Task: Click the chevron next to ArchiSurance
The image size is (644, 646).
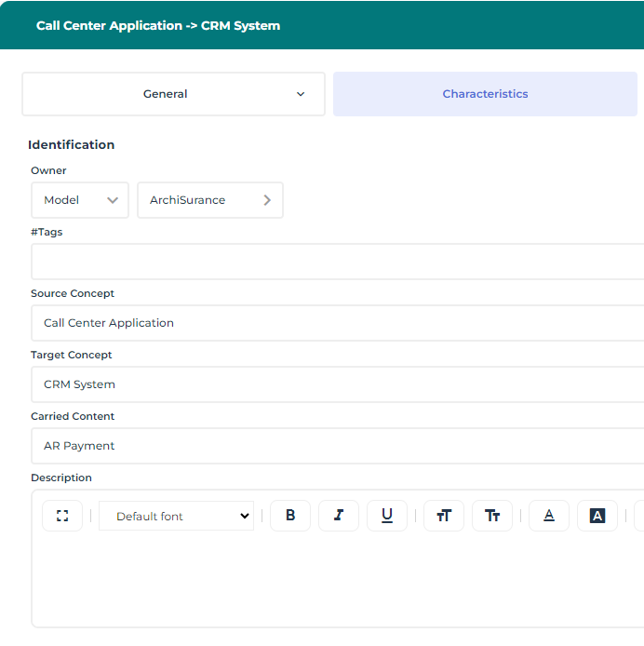Action: coord(267,200)
